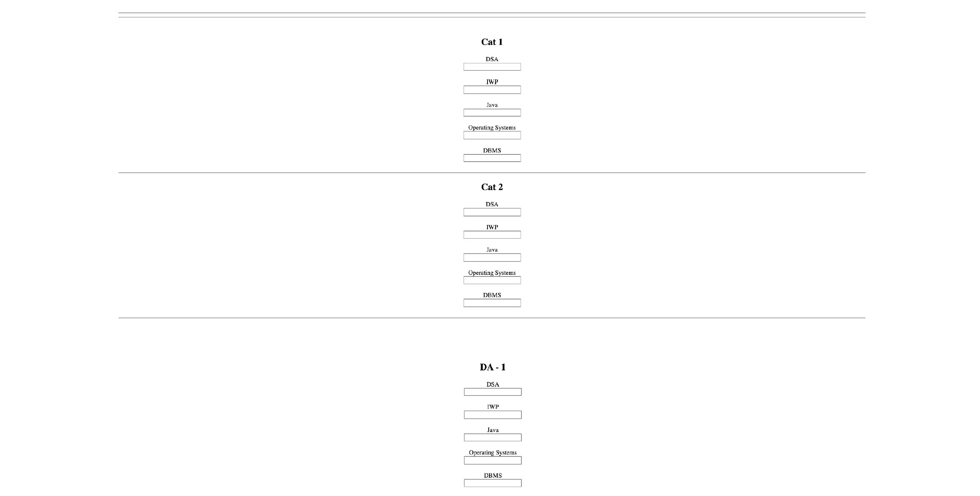Screen dimensions: 980x496
Task: Click the DA - 1 section heading
Action: pyautogui.click(x=493, y=367)
